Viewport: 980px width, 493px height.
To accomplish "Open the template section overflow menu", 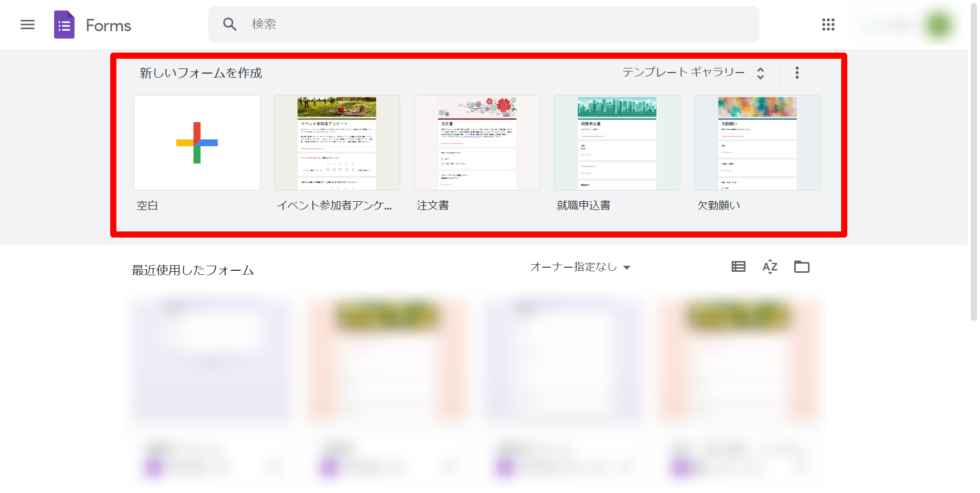I will click(x=797, y=73).
